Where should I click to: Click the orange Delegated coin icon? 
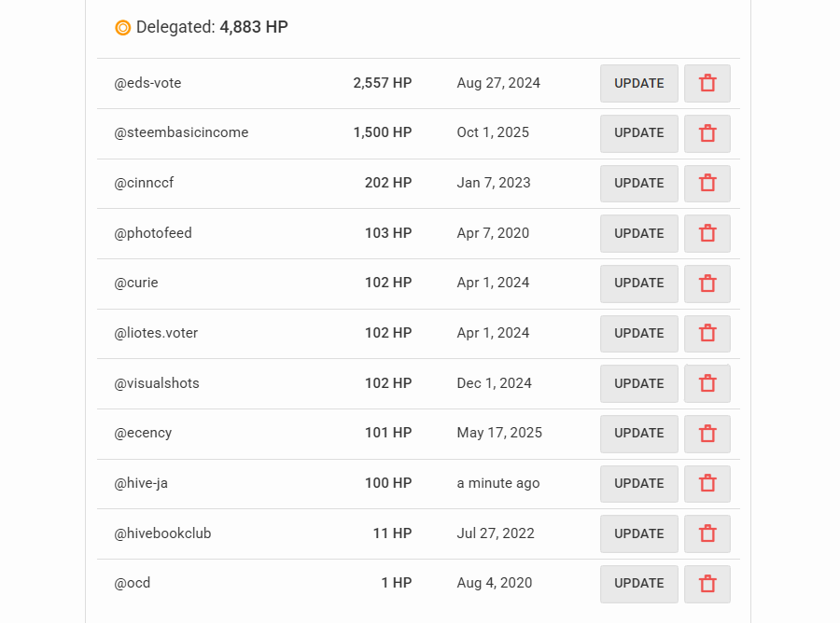click(123, 28)
